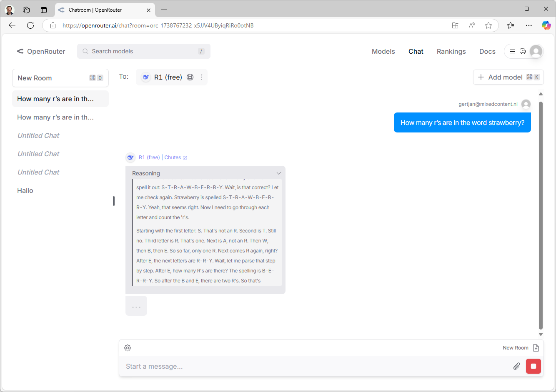
Task: Click the New Room text link at bottom
Action: point(516,348)
